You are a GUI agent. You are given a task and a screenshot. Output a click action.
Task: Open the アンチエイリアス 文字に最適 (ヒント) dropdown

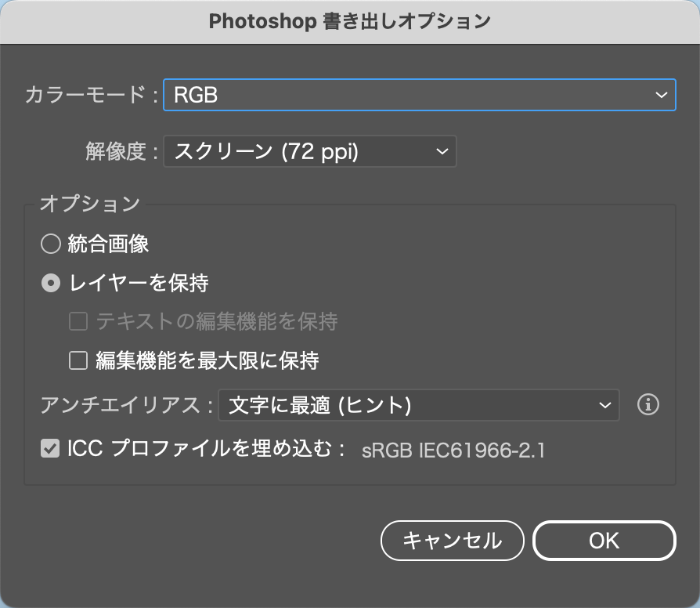419,405
